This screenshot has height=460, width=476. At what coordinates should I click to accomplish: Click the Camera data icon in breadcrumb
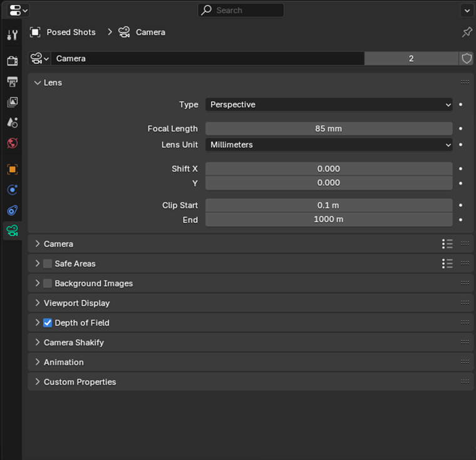coord(124,32)
